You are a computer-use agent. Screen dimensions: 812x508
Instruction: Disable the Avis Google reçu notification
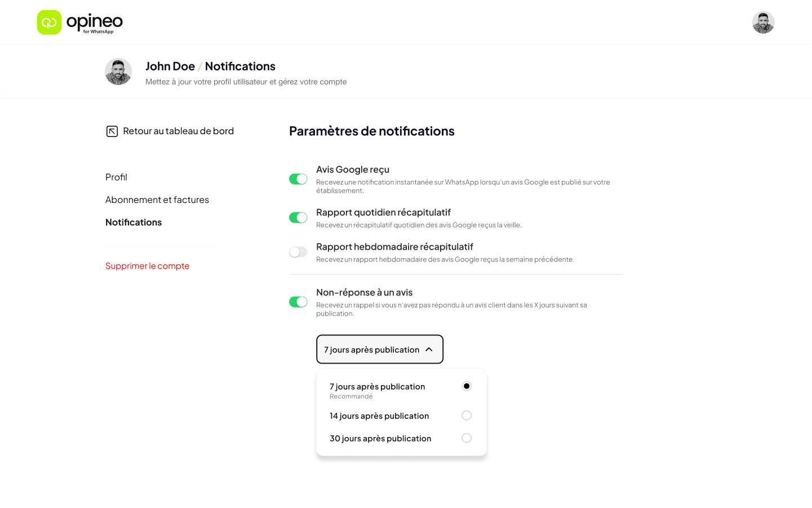click(298, 178)
